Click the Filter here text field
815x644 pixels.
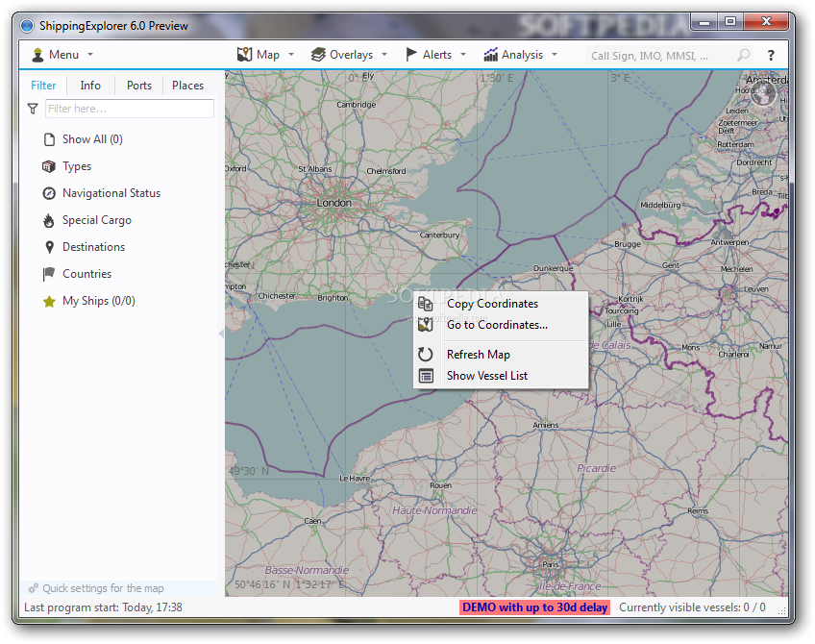click(130, 109)
